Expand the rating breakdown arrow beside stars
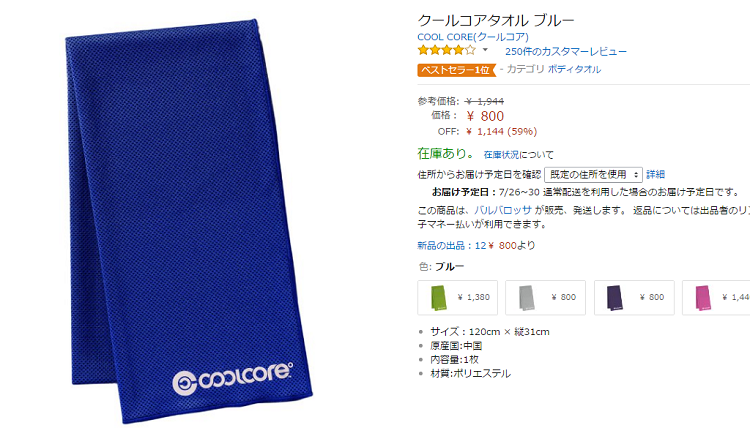 tap(485, 50)
